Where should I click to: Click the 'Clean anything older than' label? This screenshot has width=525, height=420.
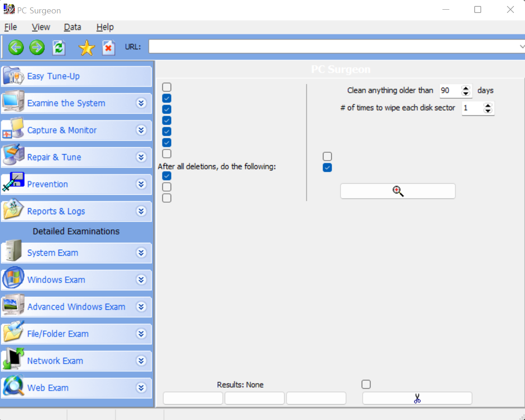point(390,90)
